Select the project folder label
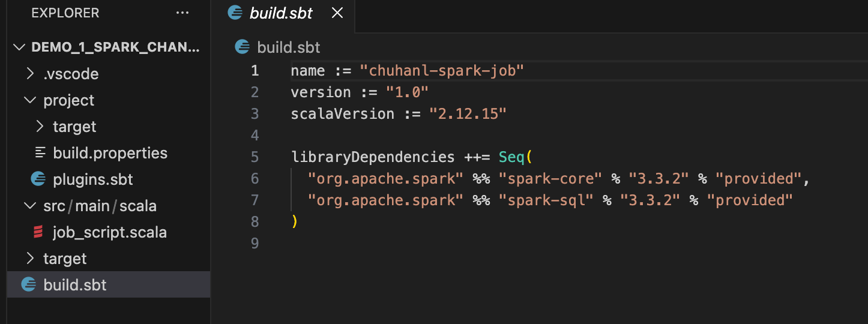The width and height of the screenshot is (868, 324). click(69, 100)
